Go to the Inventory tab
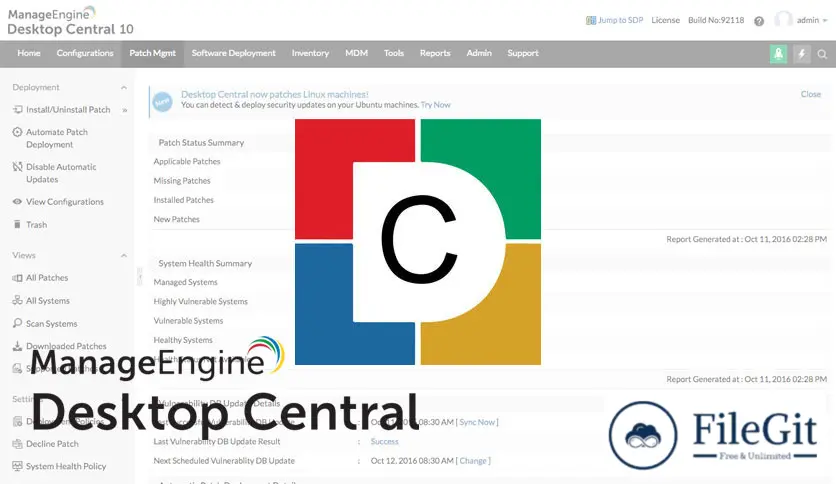The width and height of the screenshot is (836, 484). click(x=310, y=53)
